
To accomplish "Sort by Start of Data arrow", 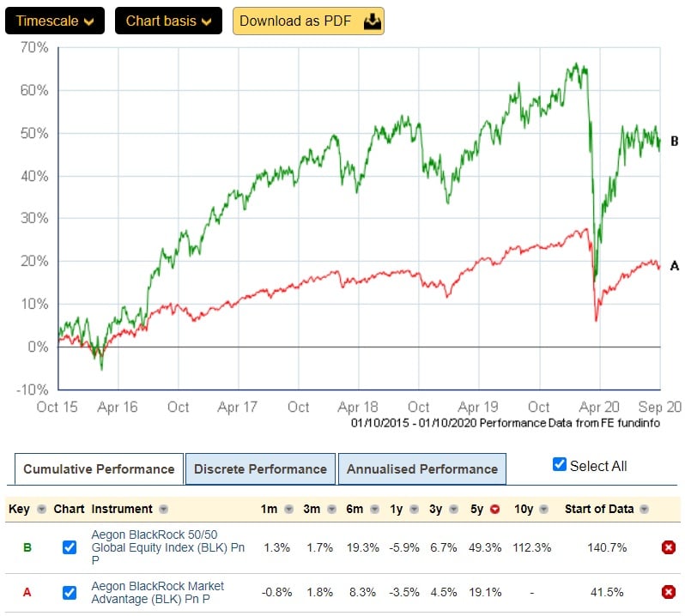I will pos(645,509).
